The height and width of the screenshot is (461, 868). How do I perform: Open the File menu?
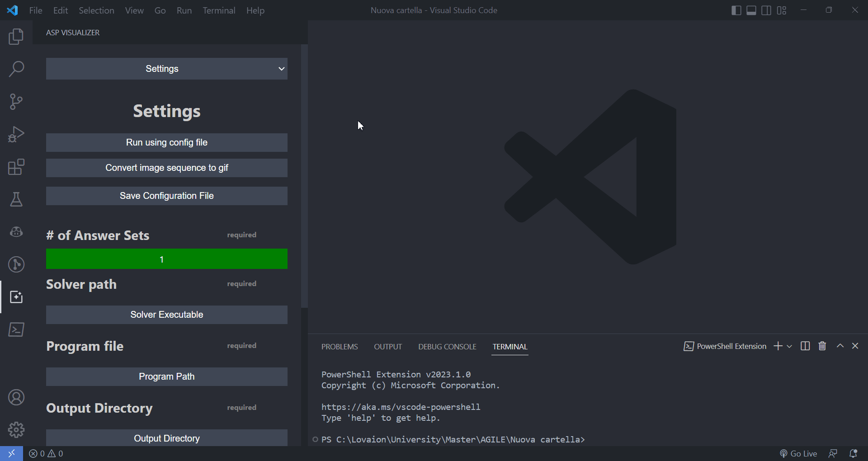36,10
